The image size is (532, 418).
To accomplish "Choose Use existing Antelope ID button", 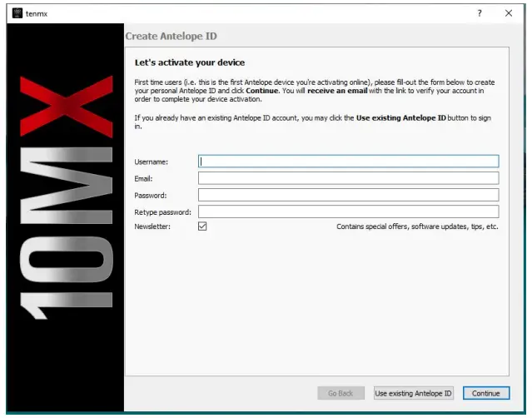I will point(413,393).
